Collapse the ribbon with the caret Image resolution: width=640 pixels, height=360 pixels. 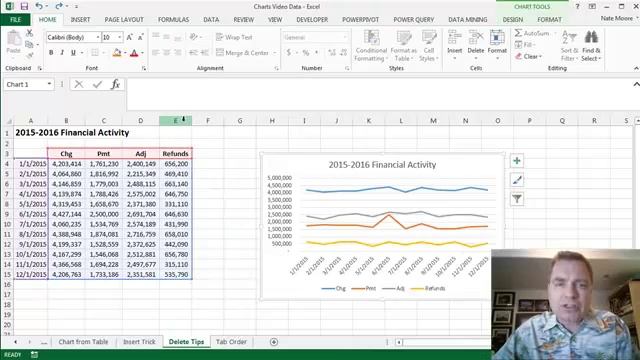pos(636,68)
